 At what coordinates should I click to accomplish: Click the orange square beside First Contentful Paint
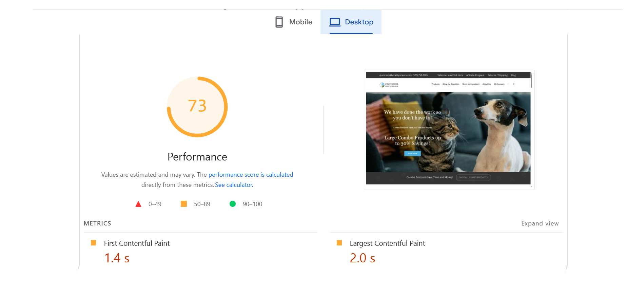coord(94,243)
